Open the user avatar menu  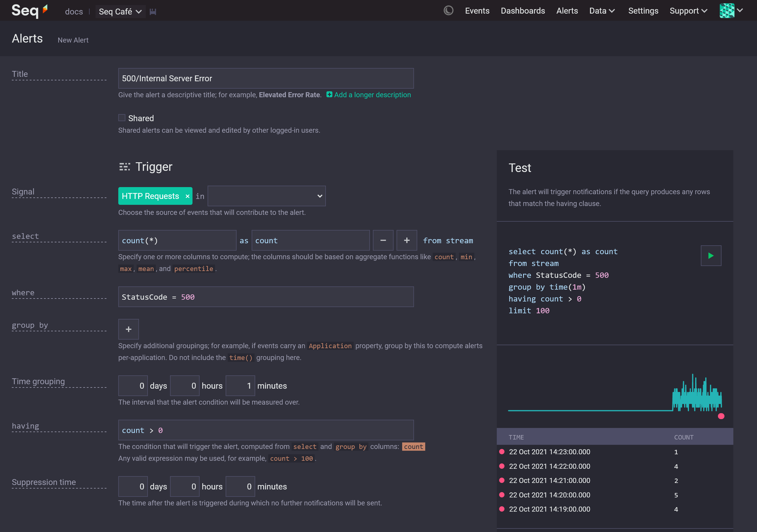pos(727,11)
